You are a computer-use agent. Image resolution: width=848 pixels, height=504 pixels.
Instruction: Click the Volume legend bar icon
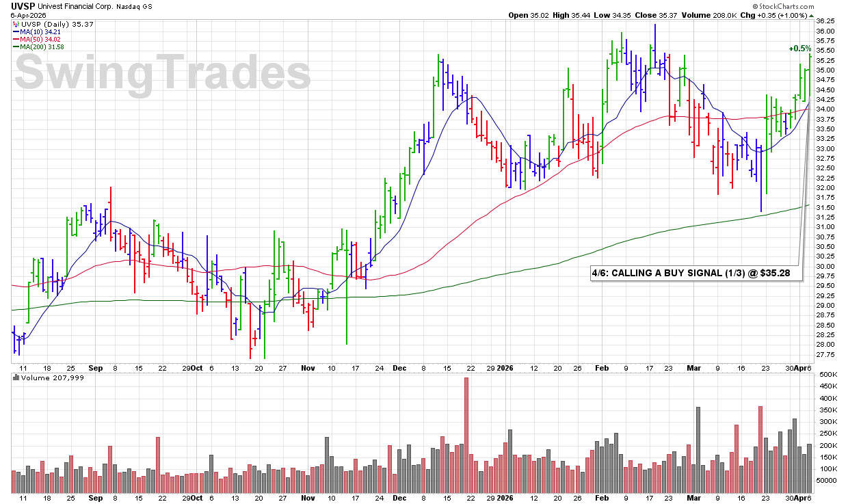(16, 377)
